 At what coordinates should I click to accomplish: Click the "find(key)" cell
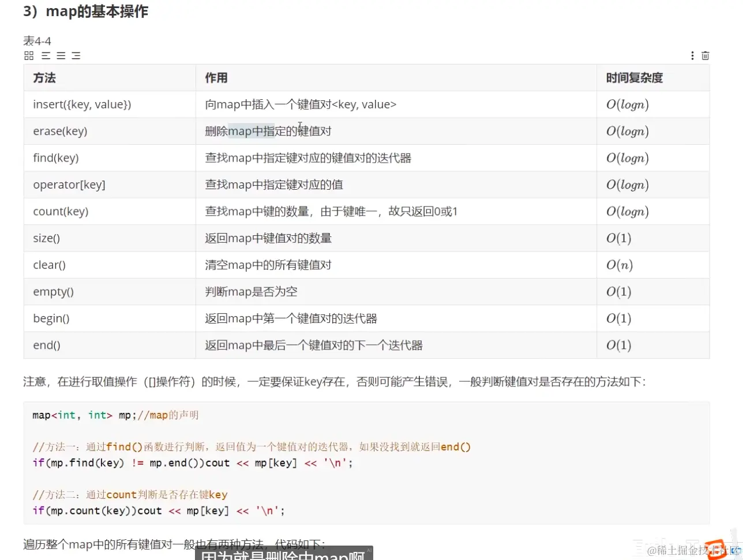pyautogui.click(x=110, y=158)
